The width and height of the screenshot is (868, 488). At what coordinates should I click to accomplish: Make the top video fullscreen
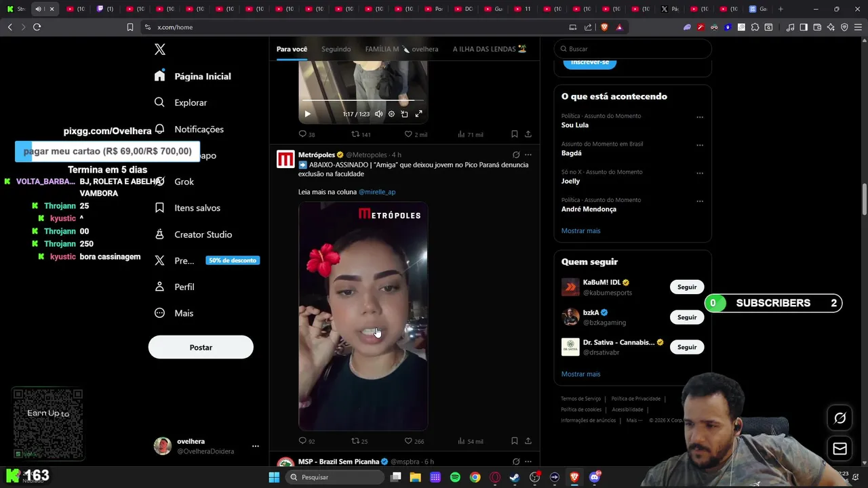[x=418, y=114]
